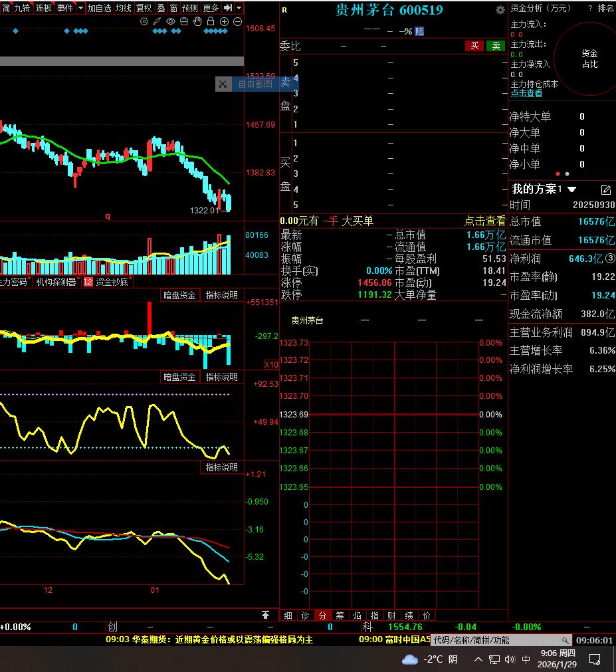Switch to the 筹 chip distribution tab

pyautogui.click(x=340, y=616)
